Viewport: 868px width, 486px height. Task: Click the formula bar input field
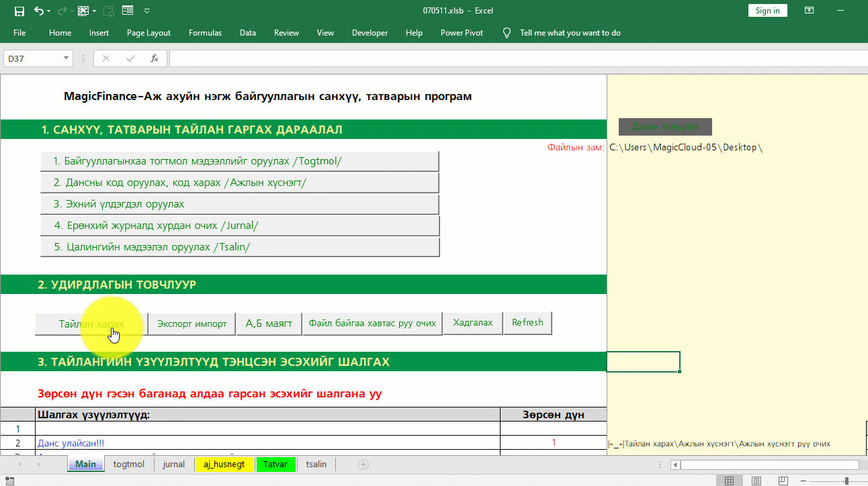click(x=517, y=58)
